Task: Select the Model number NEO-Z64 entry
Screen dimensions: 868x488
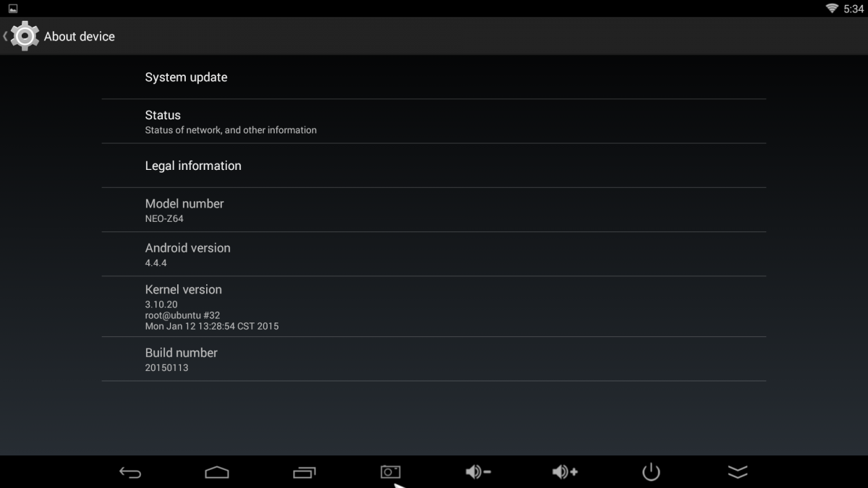Action: point(433,210)
